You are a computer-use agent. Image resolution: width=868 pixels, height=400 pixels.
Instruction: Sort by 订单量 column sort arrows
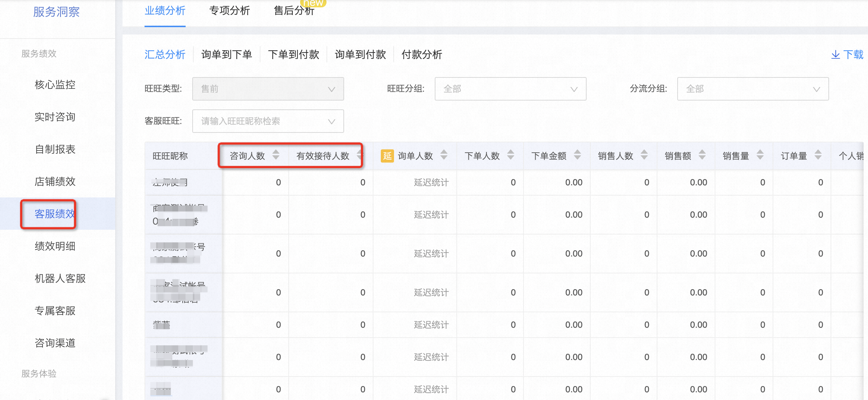click(818, 155)
